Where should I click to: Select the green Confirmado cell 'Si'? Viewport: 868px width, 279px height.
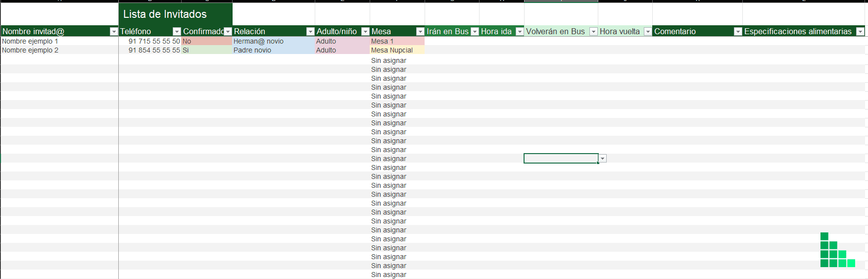pyautogui.click(x=207, y=50)
